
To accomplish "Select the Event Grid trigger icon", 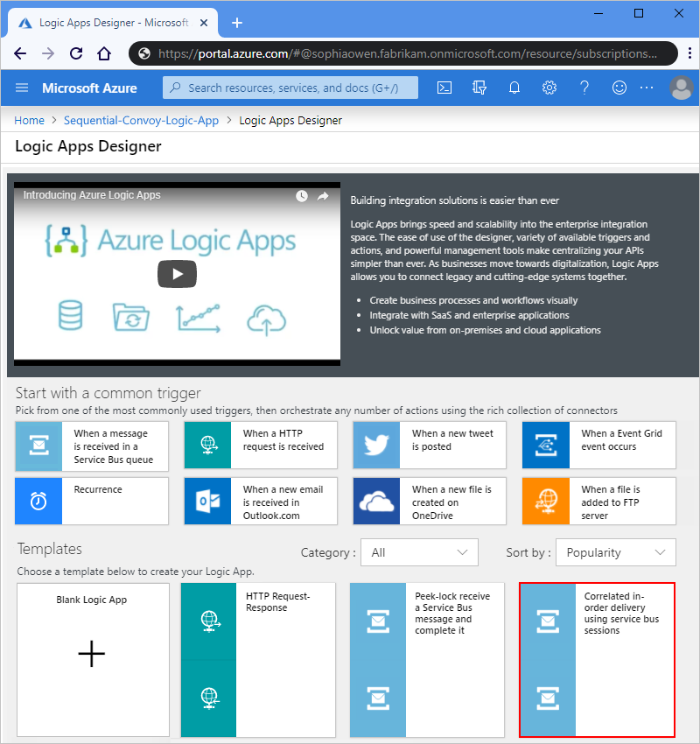I will [x=546, y=446].
